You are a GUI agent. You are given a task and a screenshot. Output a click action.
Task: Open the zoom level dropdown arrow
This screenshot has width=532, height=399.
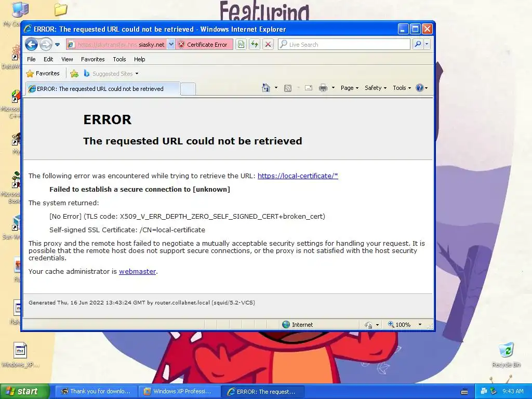pos(420,325)
